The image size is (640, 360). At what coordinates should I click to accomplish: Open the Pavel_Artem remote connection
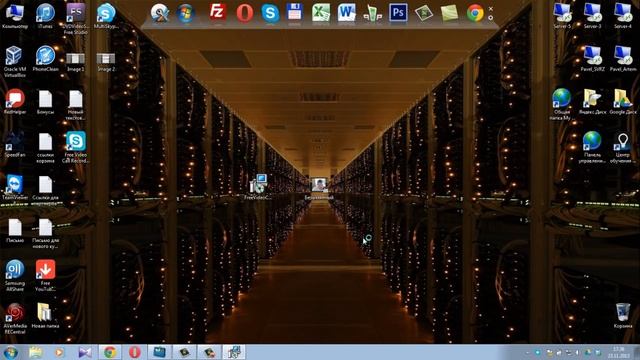click(623, 59)
